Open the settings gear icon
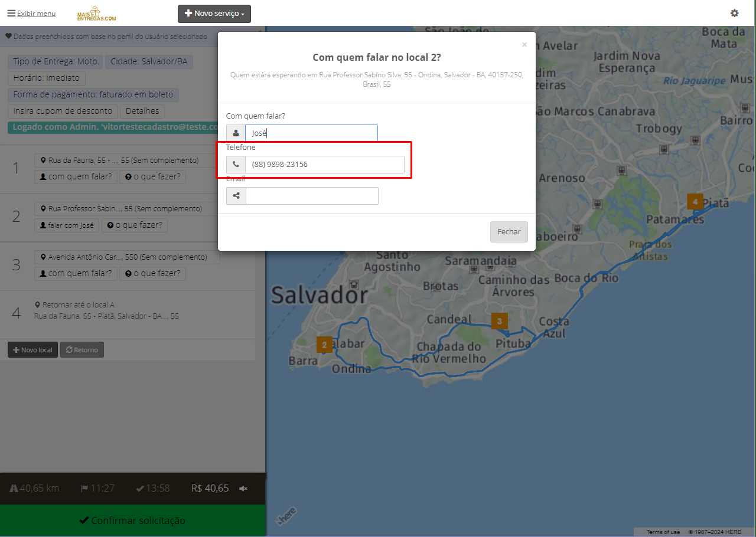This screenshot has width=756, height=537. point(735,13)
